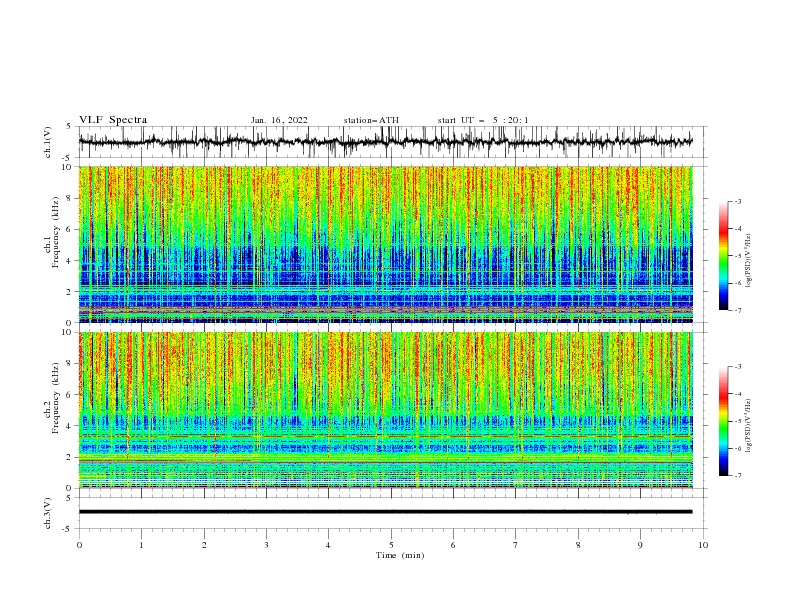This screenshot has height=612, width=792.
Task: Click the ch.1 black waveform trace
Action: 385,142
